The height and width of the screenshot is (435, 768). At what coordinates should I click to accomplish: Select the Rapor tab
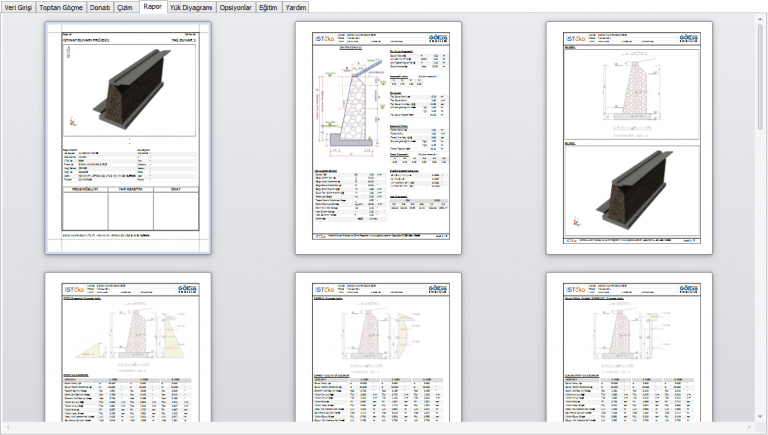tap(153, 7)
